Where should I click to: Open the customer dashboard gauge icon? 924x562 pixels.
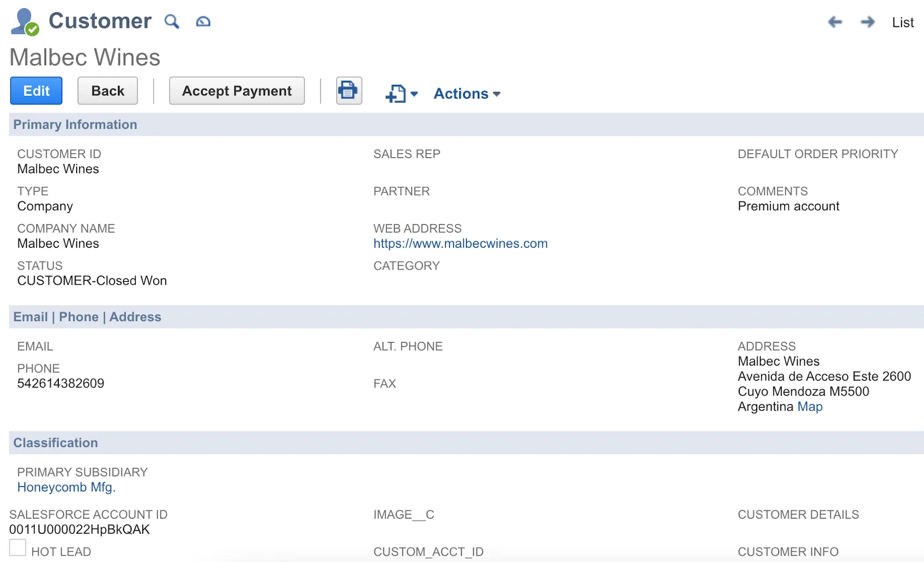[x=203, y=21]
